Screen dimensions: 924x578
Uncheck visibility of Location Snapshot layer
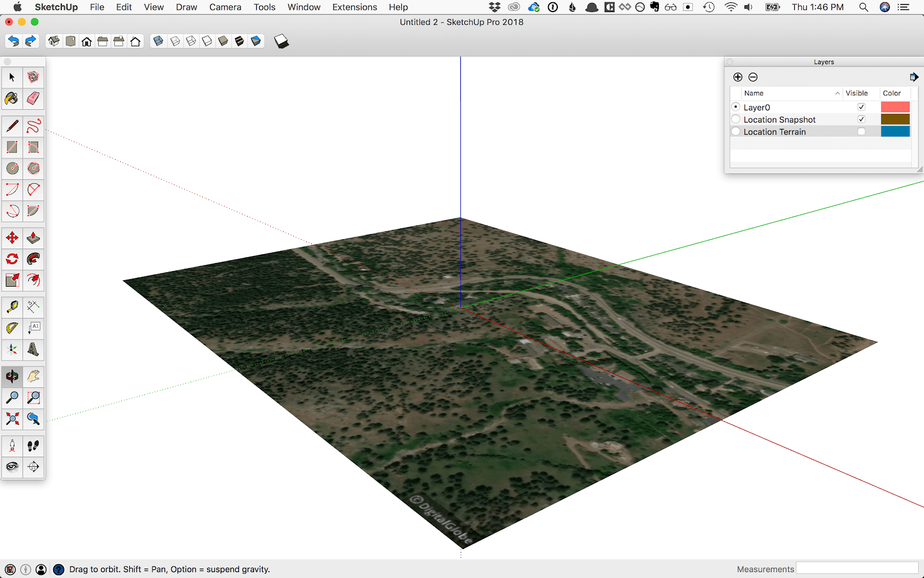(x=861, y=119)
